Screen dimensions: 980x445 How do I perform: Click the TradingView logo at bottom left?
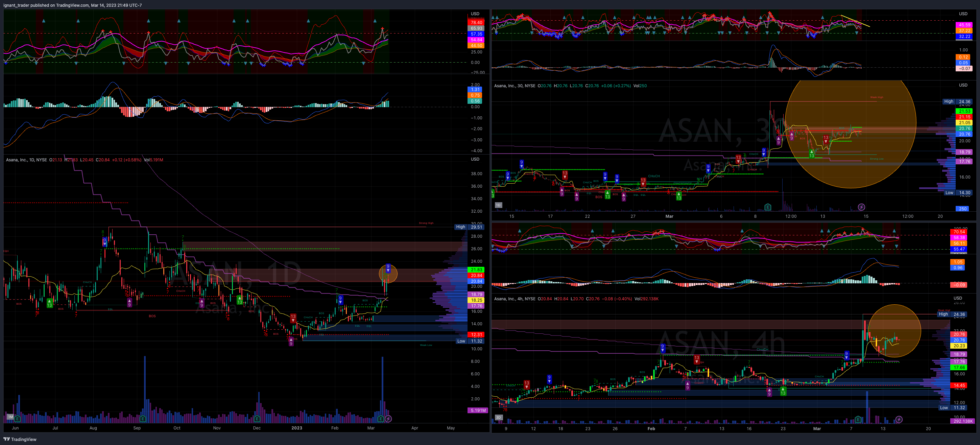coord(20,439)
